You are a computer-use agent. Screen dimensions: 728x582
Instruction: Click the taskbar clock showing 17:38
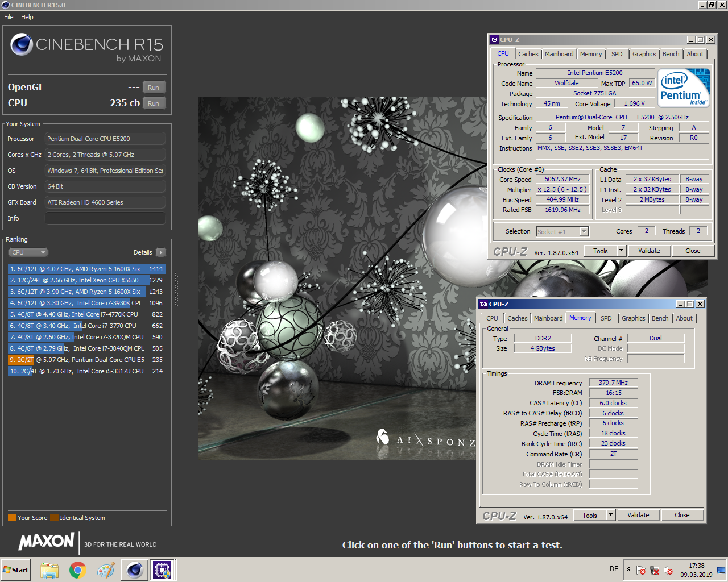[696, 570]
